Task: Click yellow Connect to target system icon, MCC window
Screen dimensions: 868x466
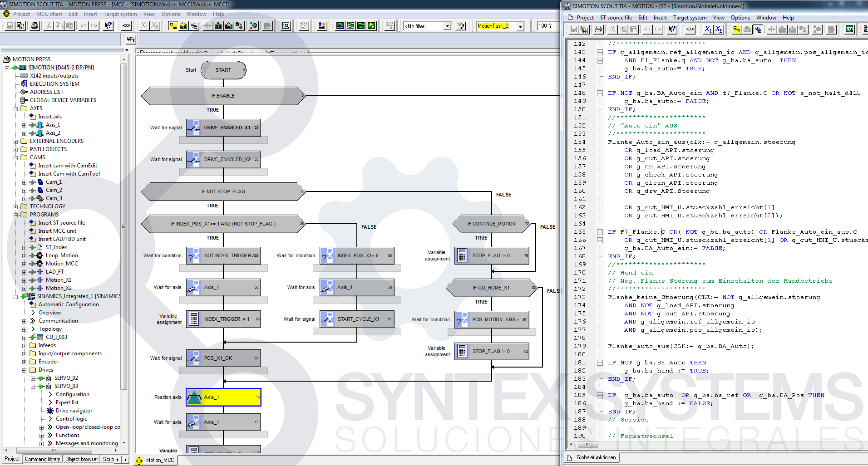Action: (173, 26)
